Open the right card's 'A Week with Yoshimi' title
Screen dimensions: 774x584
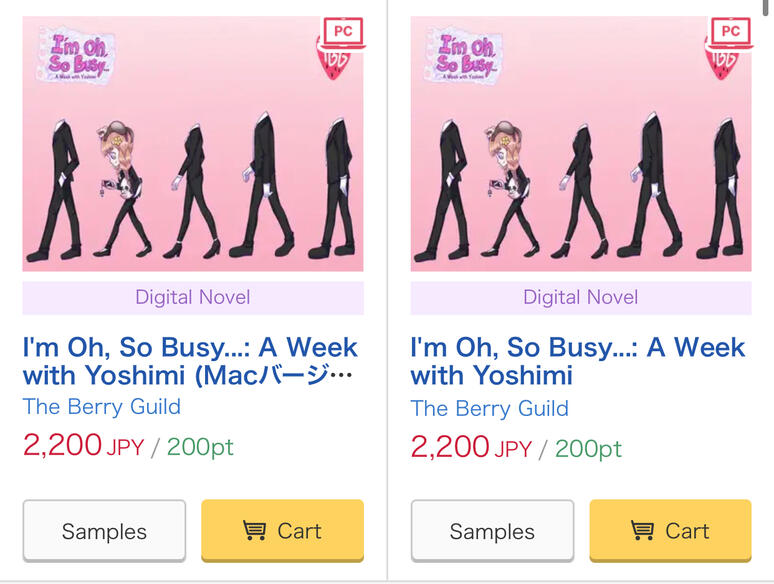click(x=577, y=361)
